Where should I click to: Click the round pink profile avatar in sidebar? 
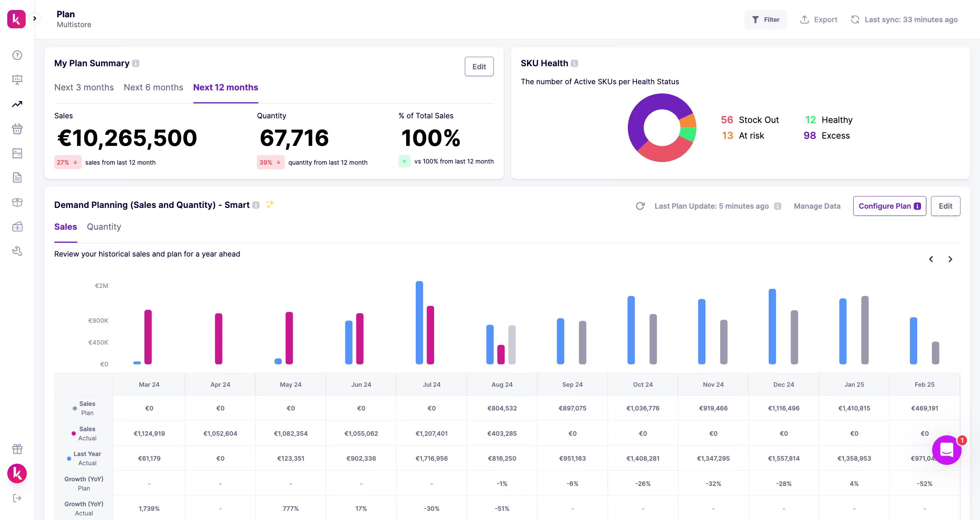point(17,474)
